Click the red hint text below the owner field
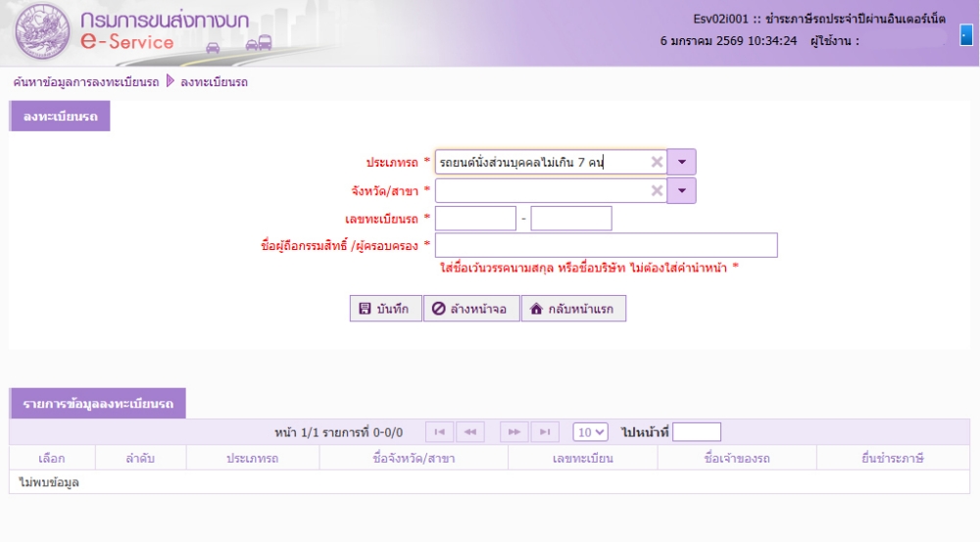The height and width of the screenshot is (542, 980). coord(589,268)
